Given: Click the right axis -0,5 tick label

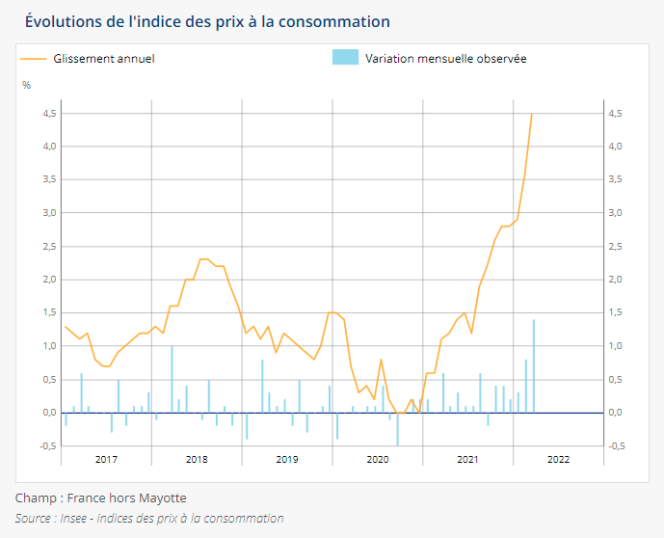Looking at the screenshot, I should (616, 446).
